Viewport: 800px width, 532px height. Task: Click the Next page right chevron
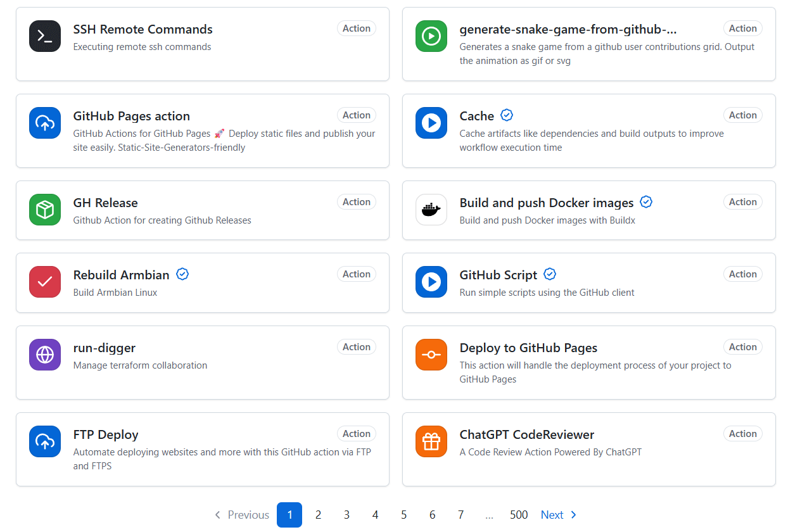click(573, 515)
